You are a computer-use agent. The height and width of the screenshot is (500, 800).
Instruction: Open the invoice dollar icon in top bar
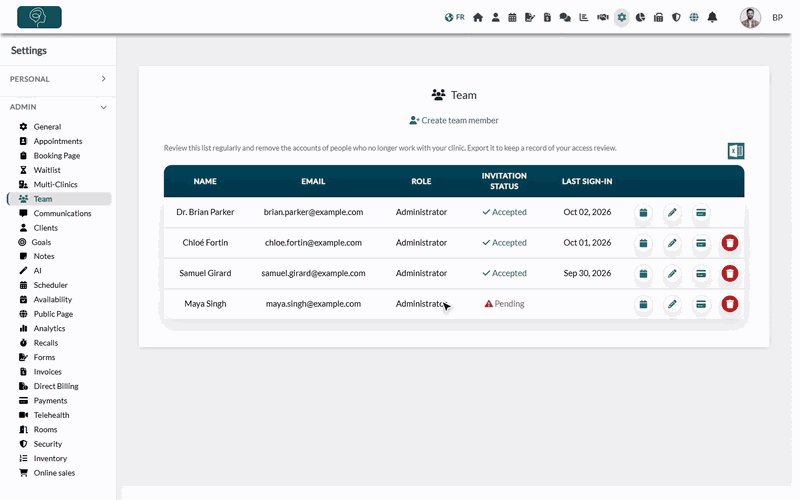pyautogui.click(x=547, y=17)
